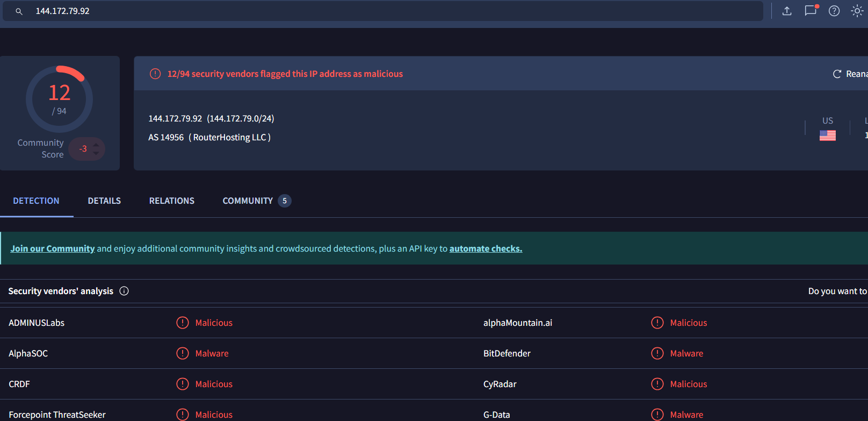Click the alert icon in the Forcepoint ThreatSeeker row
This screenshot has width=868, height=421.
click(183, 415)
